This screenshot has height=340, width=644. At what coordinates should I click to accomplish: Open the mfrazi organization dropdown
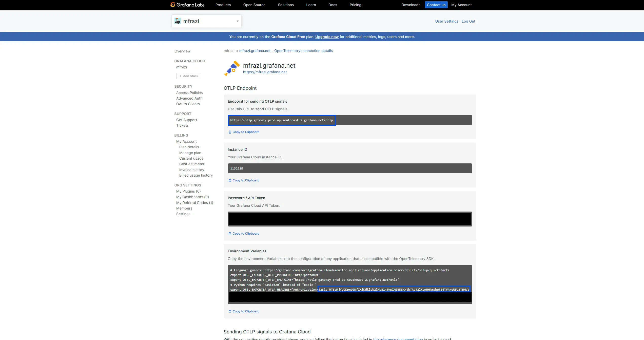206,21
